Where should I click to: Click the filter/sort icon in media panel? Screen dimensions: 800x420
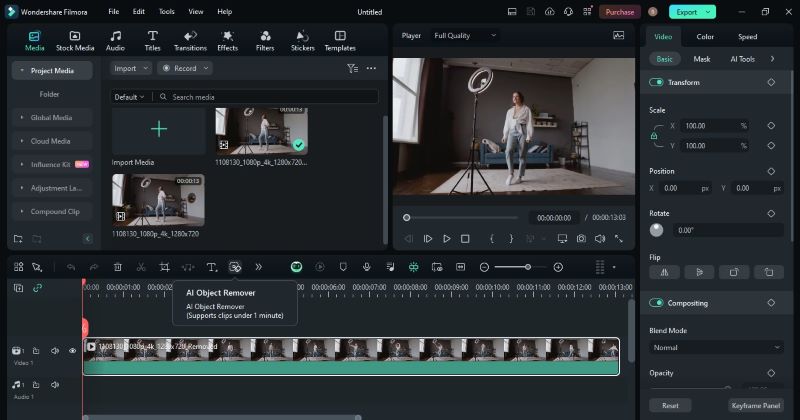(x=352, y=68)
